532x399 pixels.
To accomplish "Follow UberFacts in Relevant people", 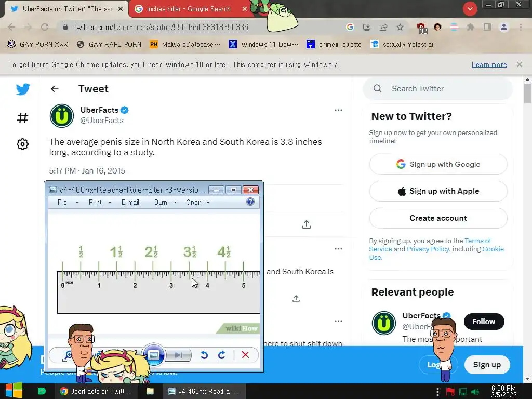I will click(484, 321).
